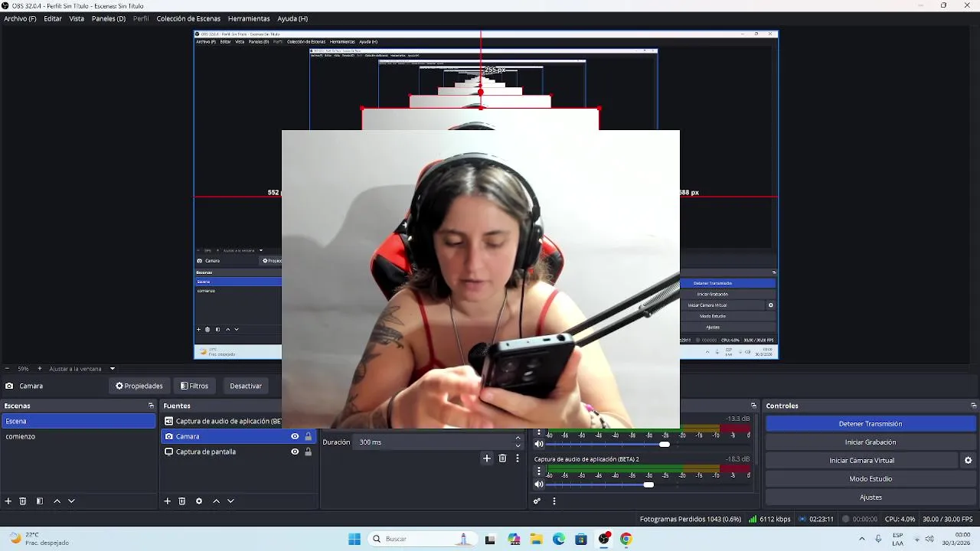The width and height of the screenshot is (980, 551).
Task: Move selected source up in Fuentes
Action: tap(216, 501)
